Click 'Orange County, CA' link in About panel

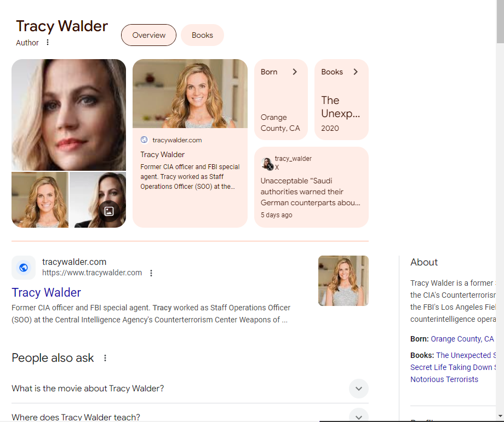click(x=462, y=339)
